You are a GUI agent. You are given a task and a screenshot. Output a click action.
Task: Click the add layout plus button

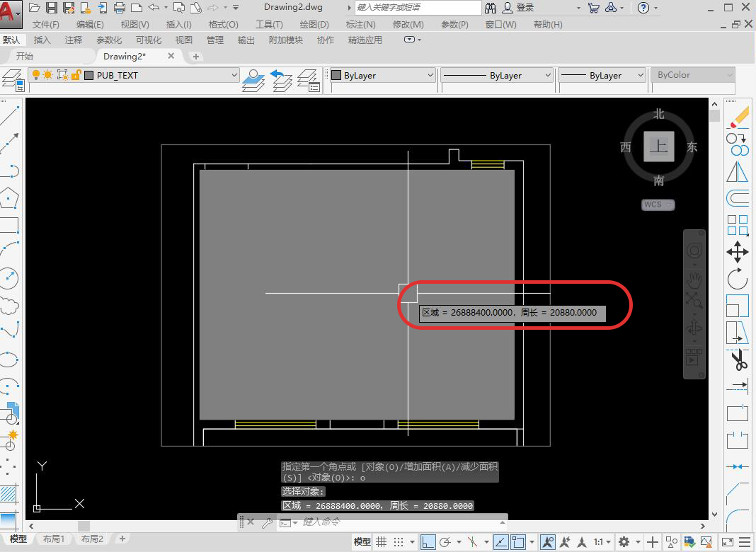click(122, 539)
